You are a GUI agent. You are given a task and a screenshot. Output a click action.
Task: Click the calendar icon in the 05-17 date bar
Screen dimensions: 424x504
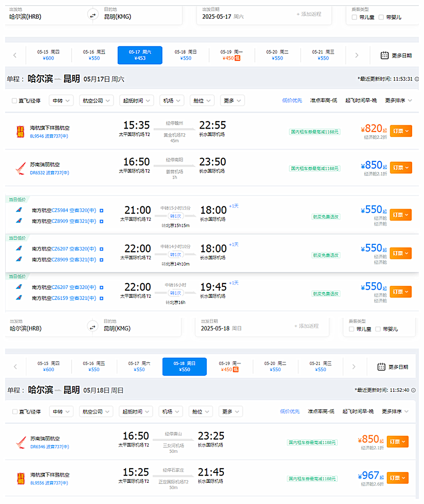pos(384,55)
